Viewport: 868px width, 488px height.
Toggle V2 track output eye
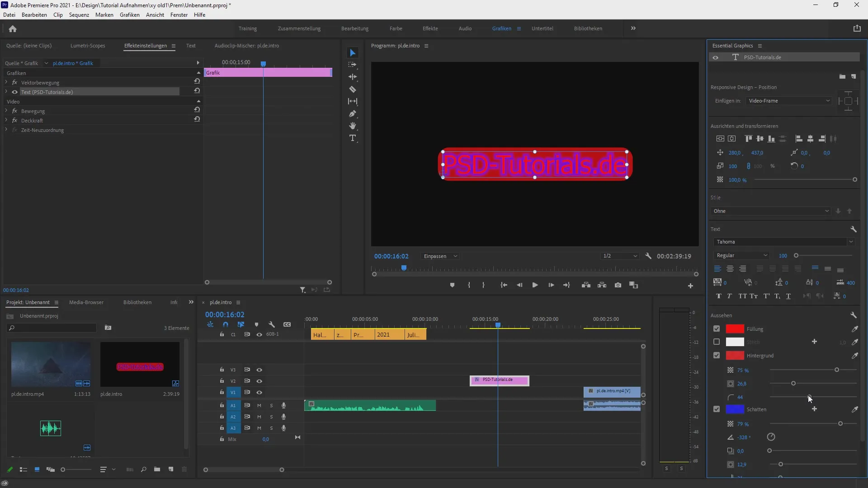coord(259,381)
